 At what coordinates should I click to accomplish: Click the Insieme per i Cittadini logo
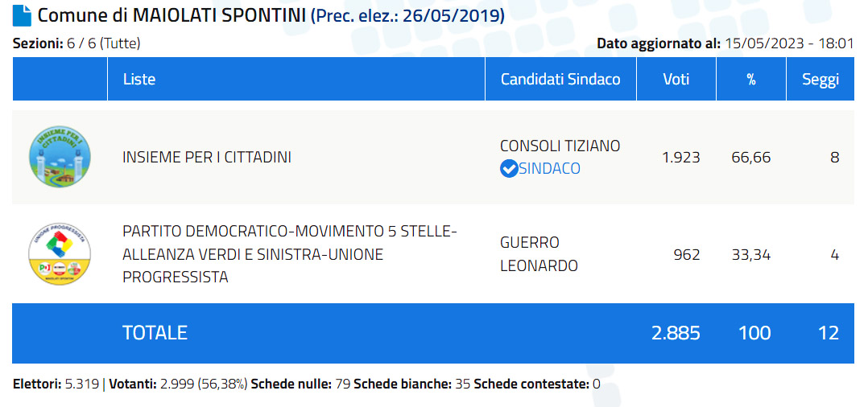[60, 157]
